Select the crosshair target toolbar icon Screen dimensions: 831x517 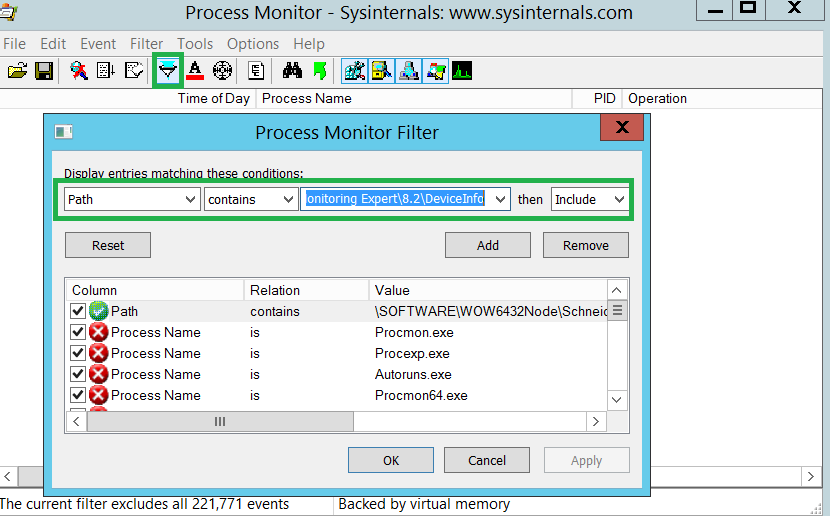tap(223, 70)
